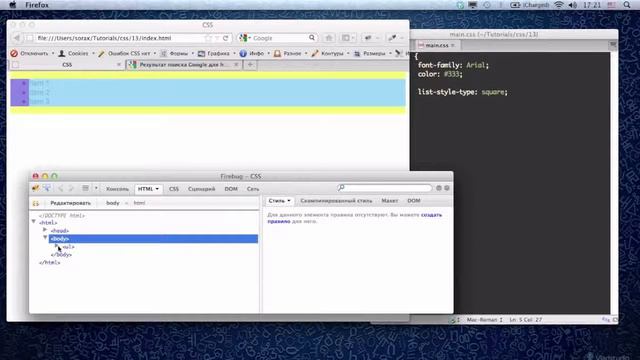Viewport: 640px width, 360px height.
Task: Expand the ul node in Firebug tree
Action: (56, 246)
